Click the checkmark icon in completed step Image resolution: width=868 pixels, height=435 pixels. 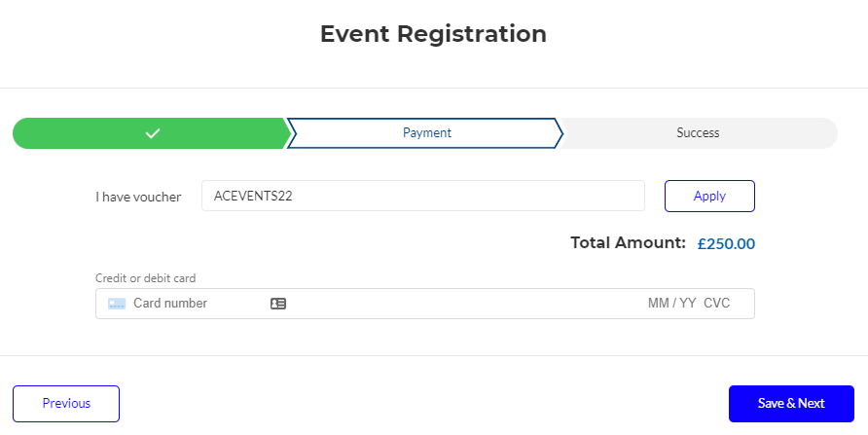pyautogui.click(x=152, y=133)
